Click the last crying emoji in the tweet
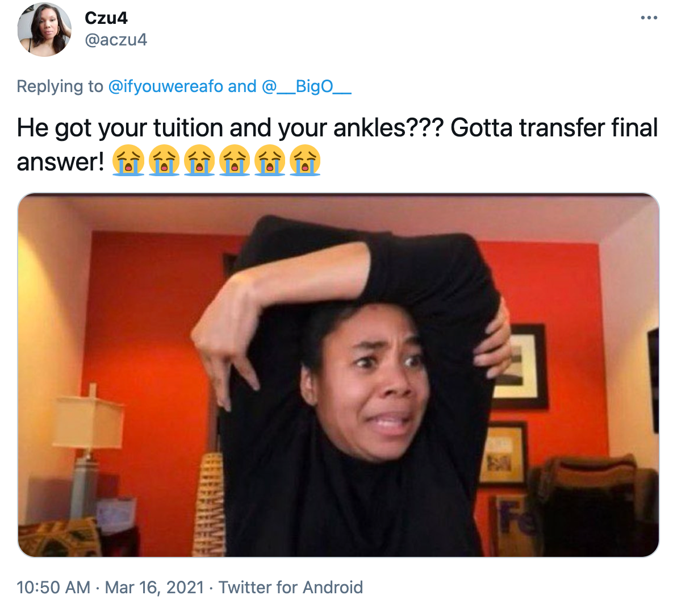The height and width of the screenshot is (616, 677). (x=305, y=161)
